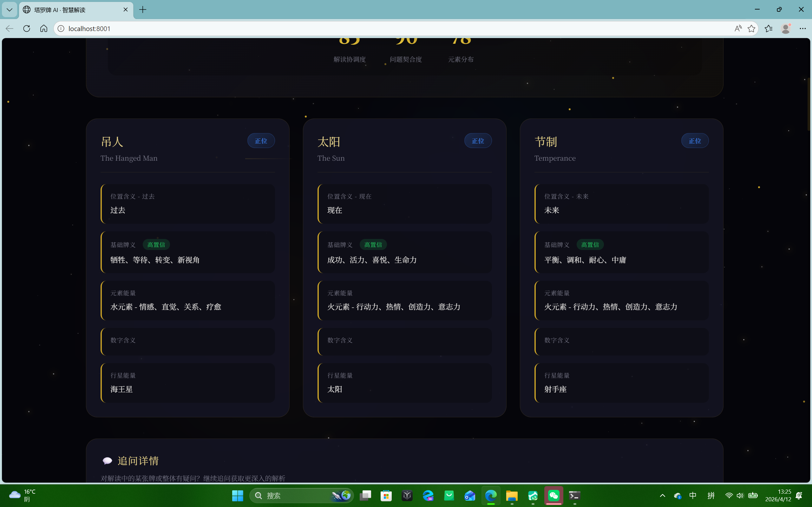The width and height of the screenshot is (812, 507).
Task: Click the 正位 badge on the 节制 card
Action: (695, 141)
